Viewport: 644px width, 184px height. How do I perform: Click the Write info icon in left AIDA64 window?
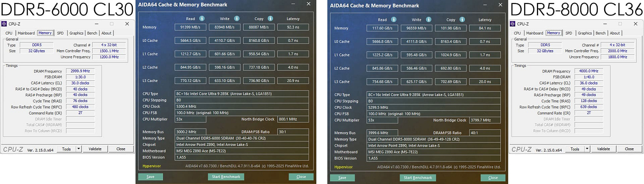(237, 18)
